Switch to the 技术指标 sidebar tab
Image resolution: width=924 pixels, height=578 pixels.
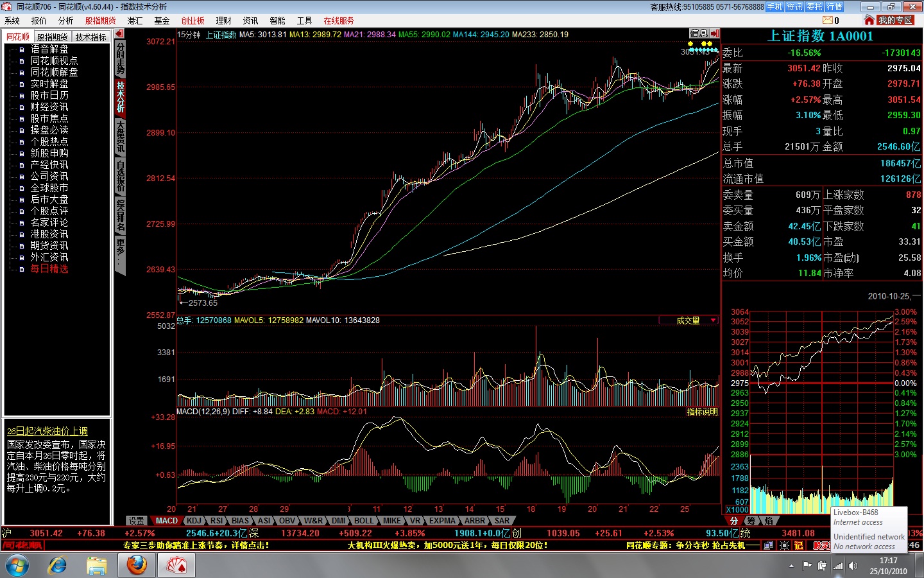[90, 37]
